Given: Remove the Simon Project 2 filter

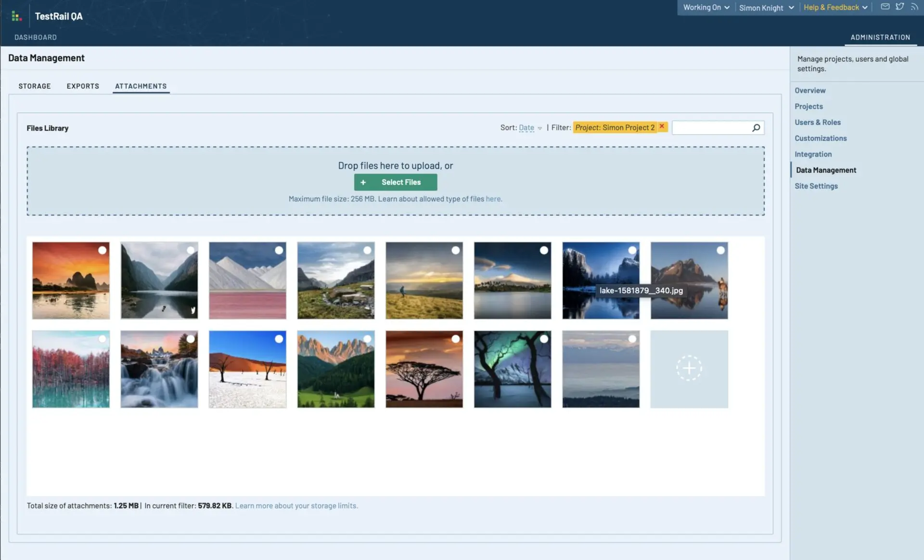Looking at the screenshot, I should click(x=662, y=126).
